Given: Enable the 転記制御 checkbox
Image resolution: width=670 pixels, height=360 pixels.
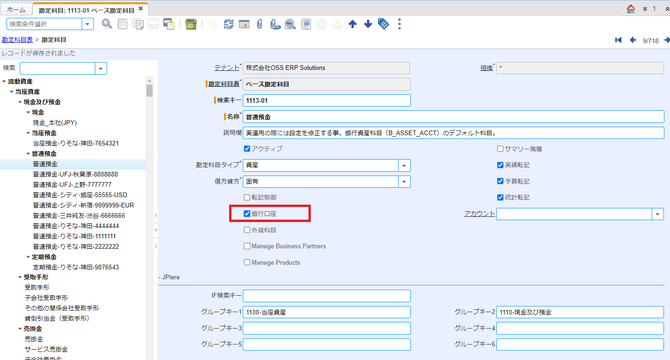Looking at the screenshot, I should coord(247,197).
